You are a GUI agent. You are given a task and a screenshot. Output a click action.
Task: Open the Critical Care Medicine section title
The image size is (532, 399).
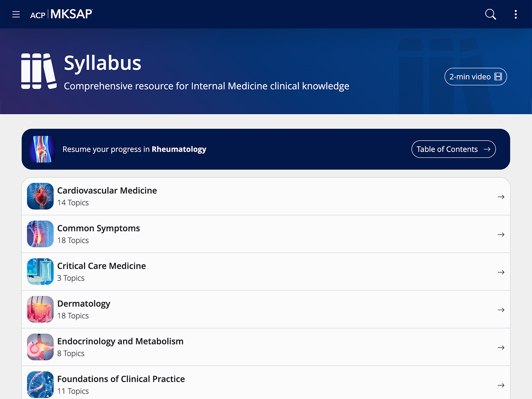101,266
